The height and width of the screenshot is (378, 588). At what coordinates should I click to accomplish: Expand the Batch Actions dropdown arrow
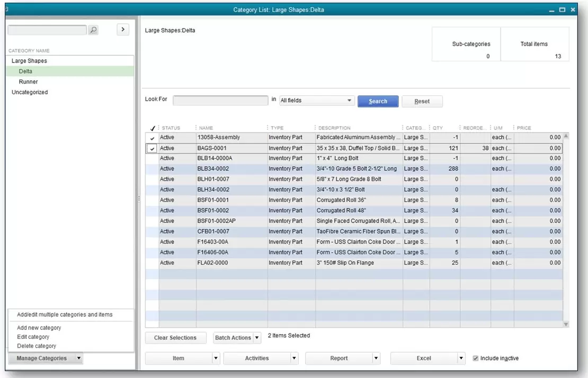(x=257, y=338)
